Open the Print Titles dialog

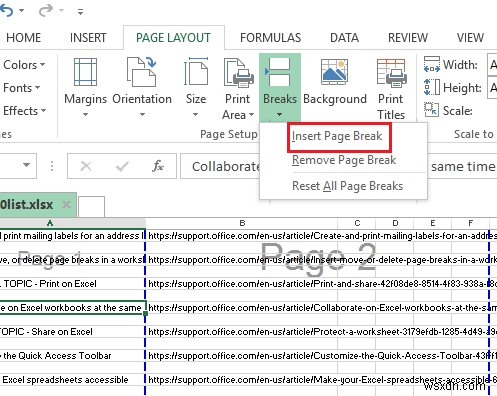391,88
